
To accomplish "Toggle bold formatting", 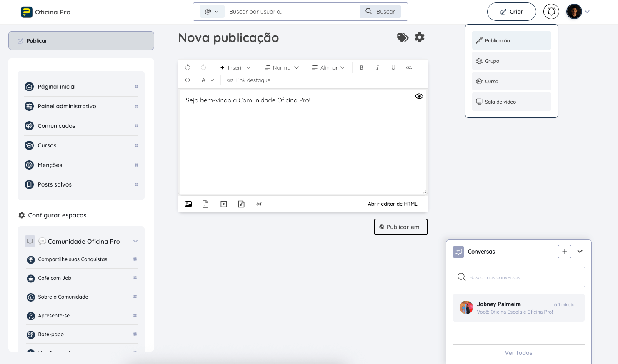I will (x=361, y=67).
